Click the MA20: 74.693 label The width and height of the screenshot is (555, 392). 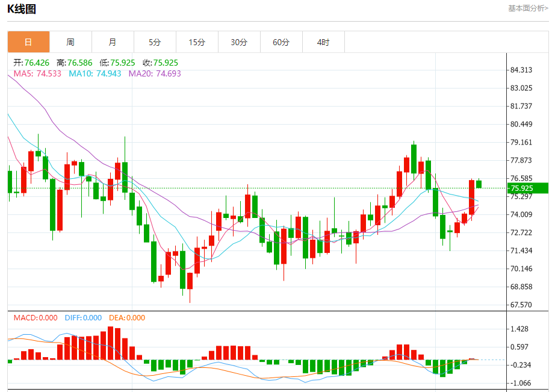pyautogui.click(x=155, y=73)
